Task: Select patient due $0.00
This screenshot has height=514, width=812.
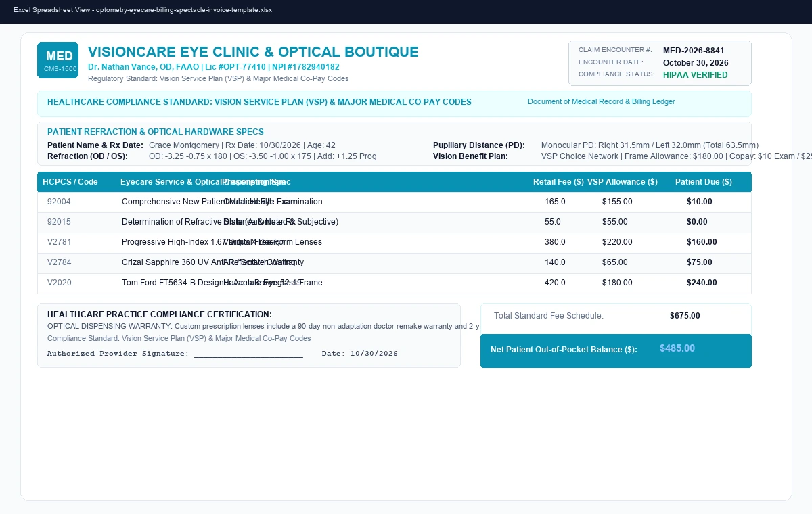Action: click(x=697, y=222)
